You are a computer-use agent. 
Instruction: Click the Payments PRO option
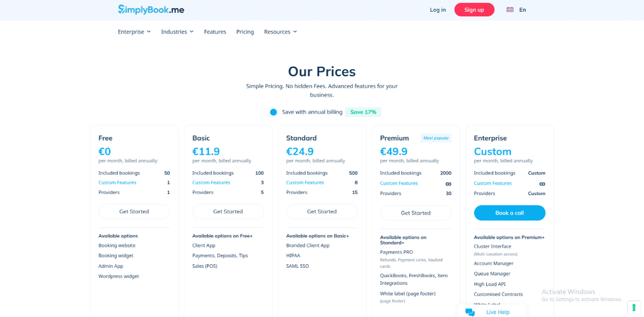396,252
